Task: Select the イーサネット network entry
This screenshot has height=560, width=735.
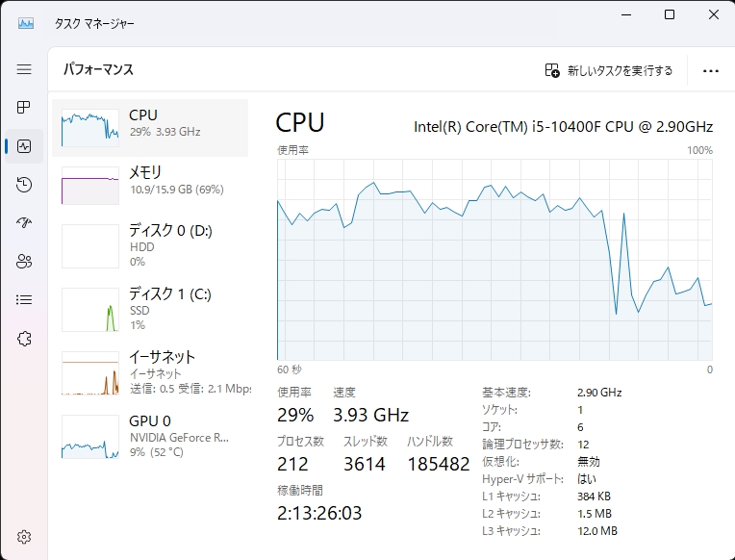Action: point(150,372)
